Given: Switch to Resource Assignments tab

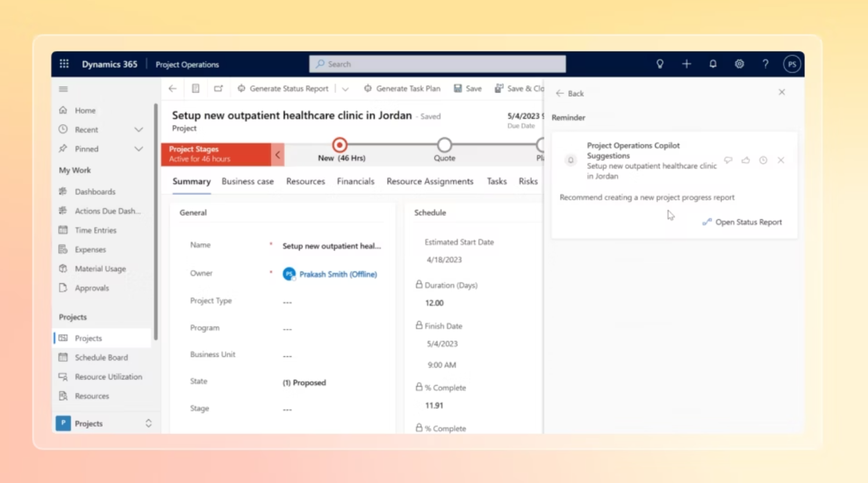Looking at the screenshot, I should pos(430,181).
